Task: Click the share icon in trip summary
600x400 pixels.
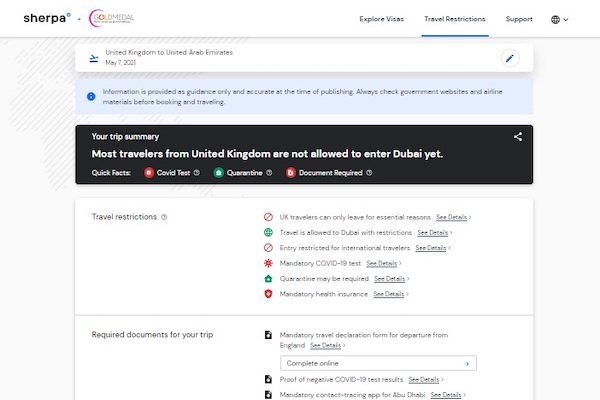Action: coord(518,137)
